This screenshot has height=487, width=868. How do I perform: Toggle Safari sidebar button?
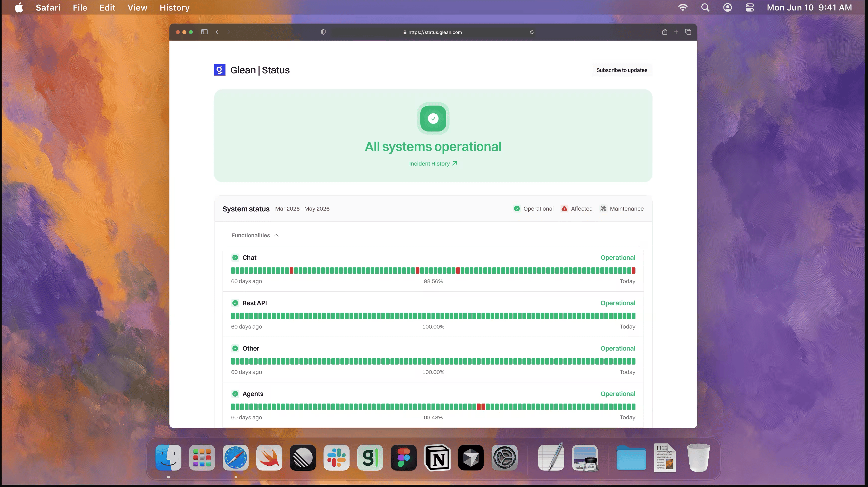[204, 32]
